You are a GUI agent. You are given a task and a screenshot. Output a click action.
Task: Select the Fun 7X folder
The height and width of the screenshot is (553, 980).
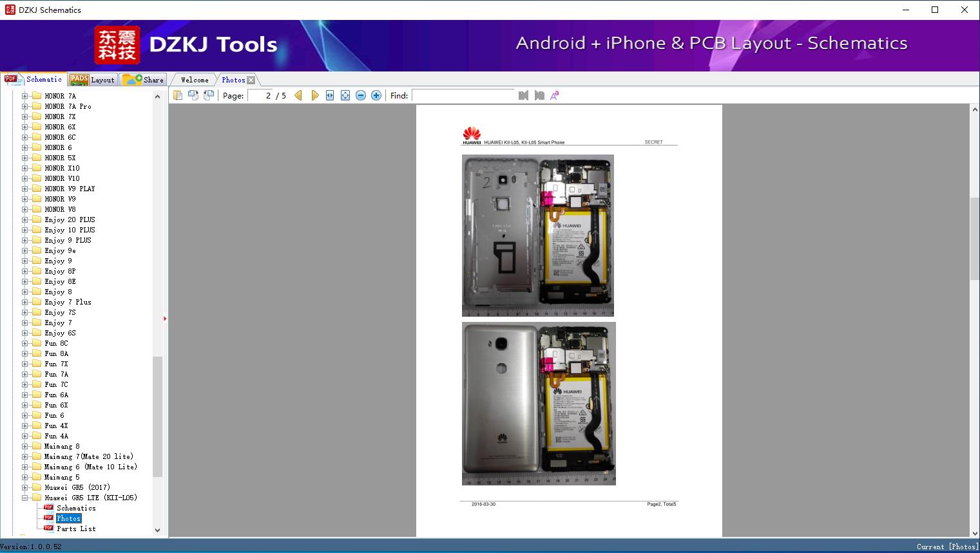(56, 364)
